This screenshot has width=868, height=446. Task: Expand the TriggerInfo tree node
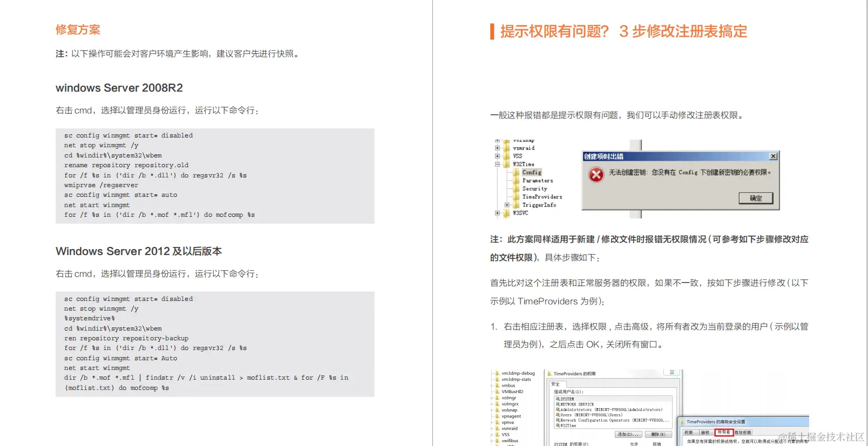coord(507,205)
